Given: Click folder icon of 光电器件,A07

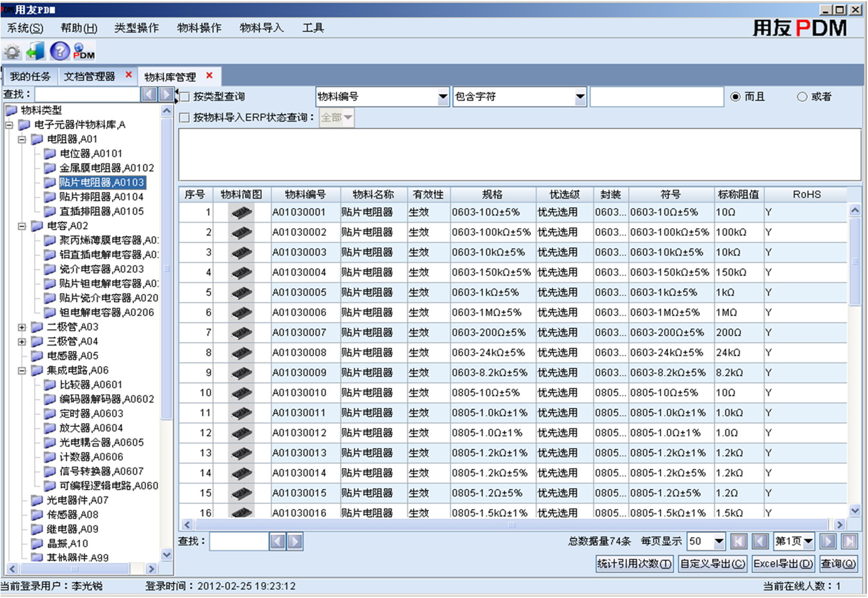Looking at the screenshot, I should click(38, 500).
